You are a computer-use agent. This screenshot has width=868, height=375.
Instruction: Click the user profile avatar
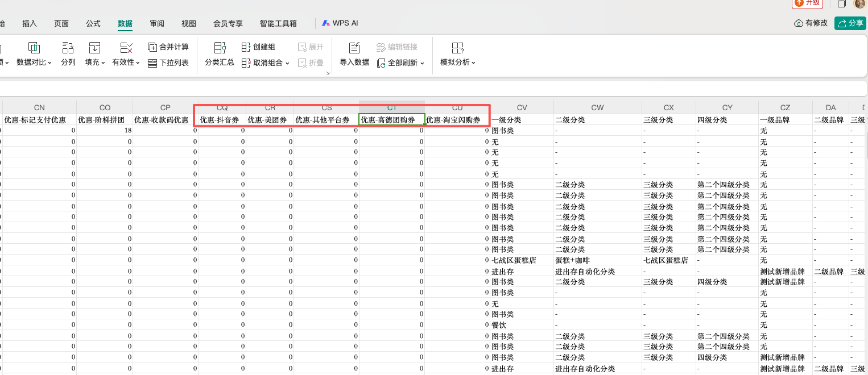[x=859, y=3]
